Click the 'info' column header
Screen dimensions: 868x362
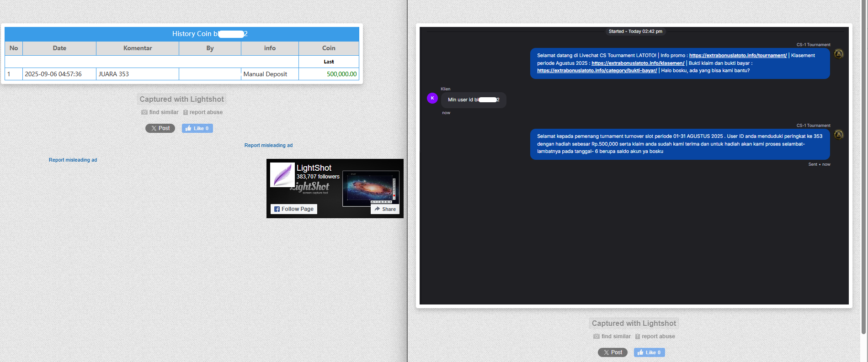coord(270,48)
